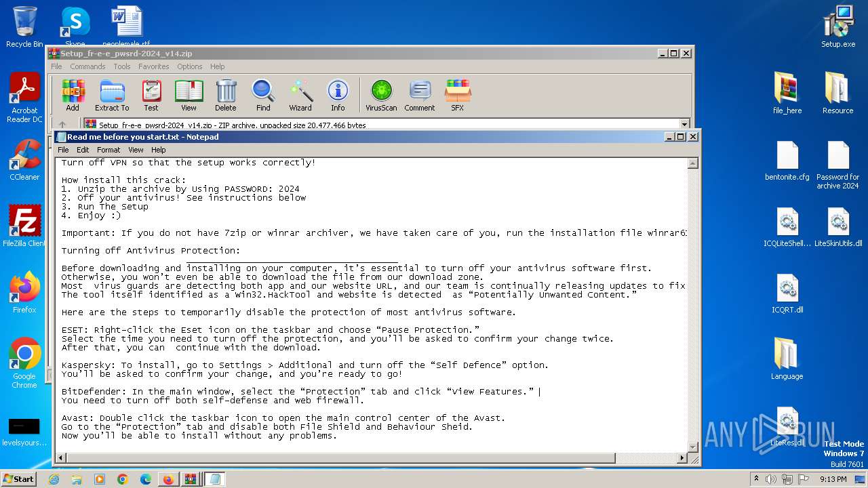Show hidden system tray icons arrow

click(757, 479)
